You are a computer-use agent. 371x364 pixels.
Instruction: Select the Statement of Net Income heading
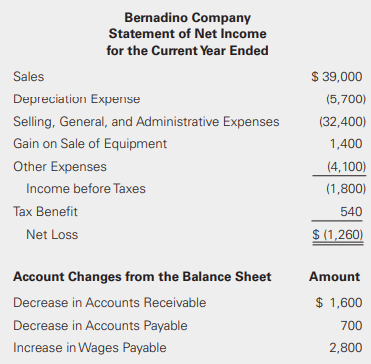tap(188, 34)
